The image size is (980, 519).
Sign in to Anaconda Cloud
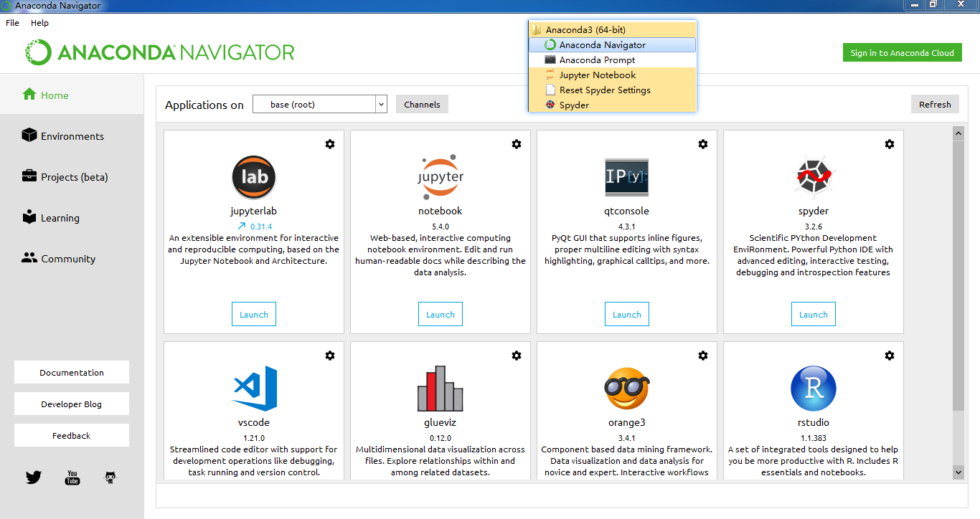pyautogui.click(x=902, y=52)
